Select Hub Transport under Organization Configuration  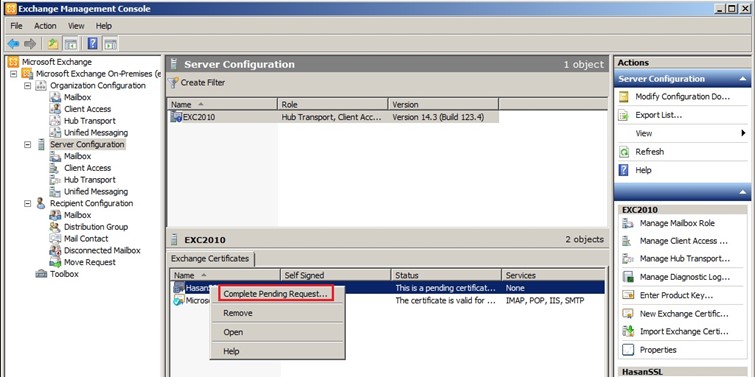[x=90, y=121]
